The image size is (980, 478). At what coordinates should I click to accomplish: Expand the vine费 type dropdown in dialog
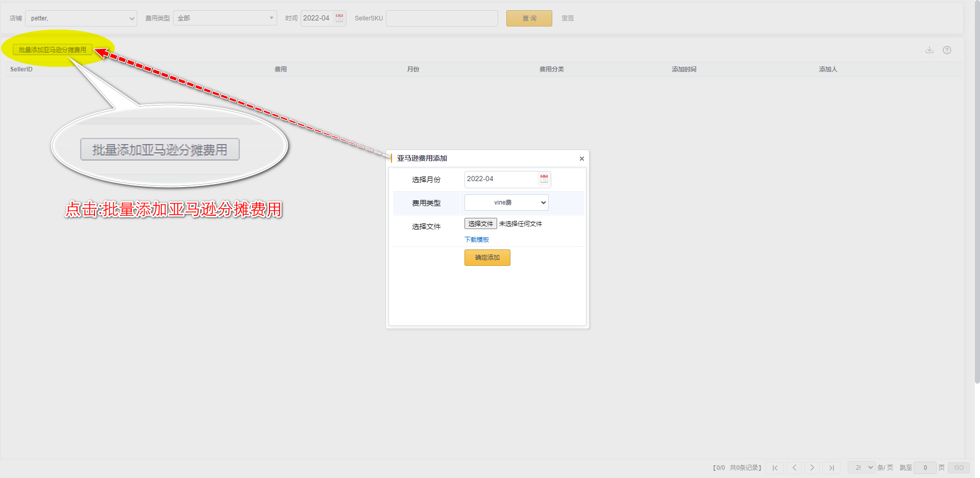click(x=506, y=203)
